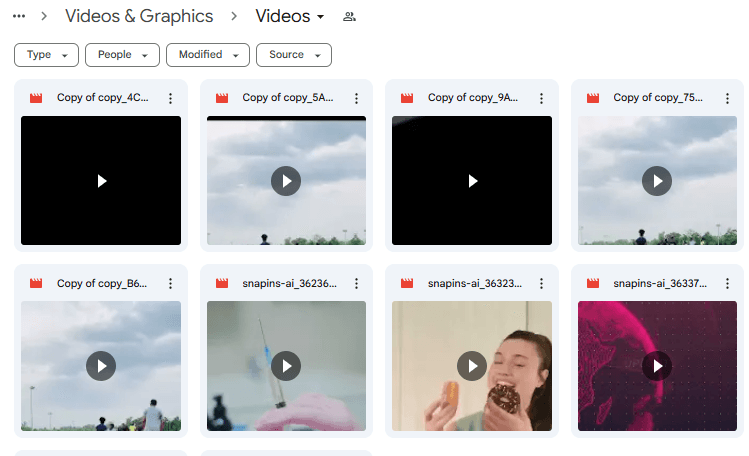This screenshot has height=456, width=749.
Task: Play the Copy of copy_5A video
Action: pyautogui.click(x=286, y=181)
